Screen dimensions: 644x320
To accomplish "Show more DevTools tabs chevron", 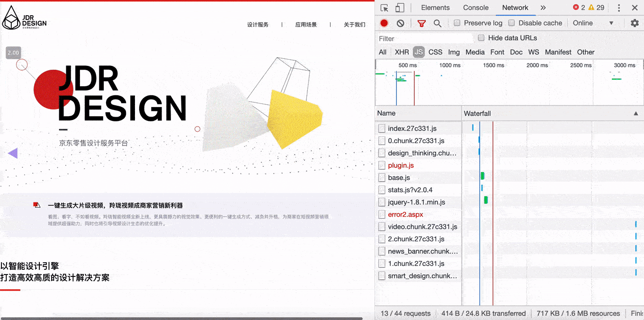I will (543, 8).
